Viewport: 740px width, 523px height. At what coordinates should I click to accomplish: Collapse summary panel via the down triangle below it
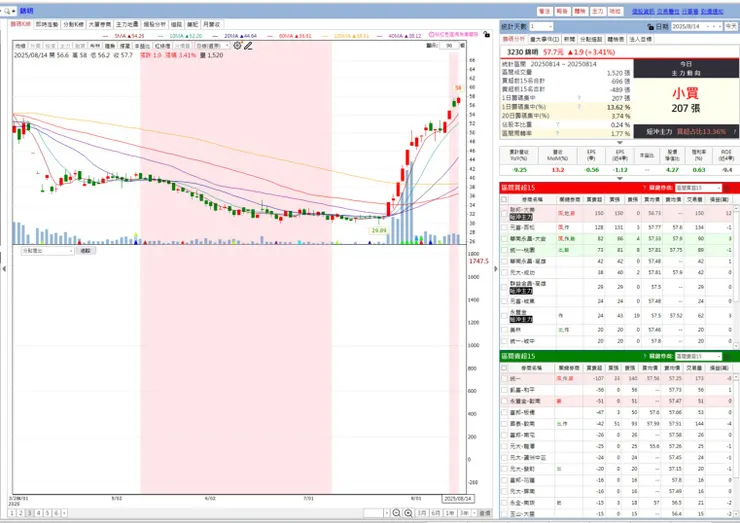click(x=620, y=143)
